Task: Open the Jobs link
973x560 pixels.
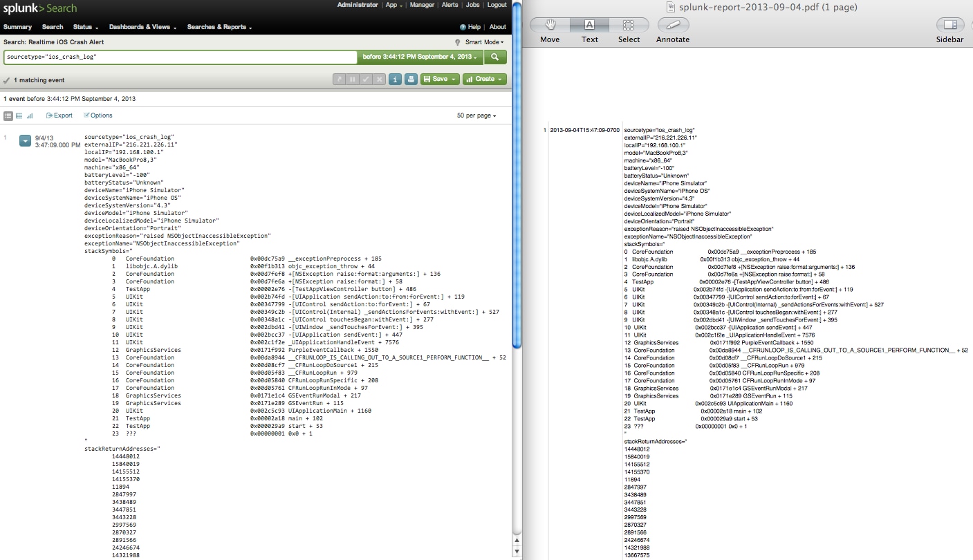Action: (473, 5)
